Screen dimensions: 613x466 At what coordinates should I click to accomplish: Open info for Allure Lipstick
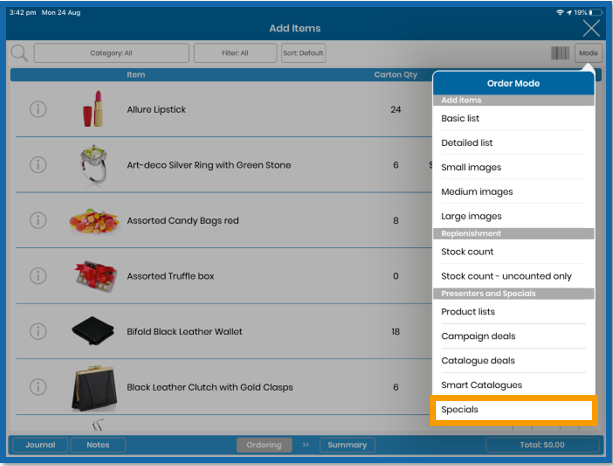pyautogui.click(x=38, y=109)
